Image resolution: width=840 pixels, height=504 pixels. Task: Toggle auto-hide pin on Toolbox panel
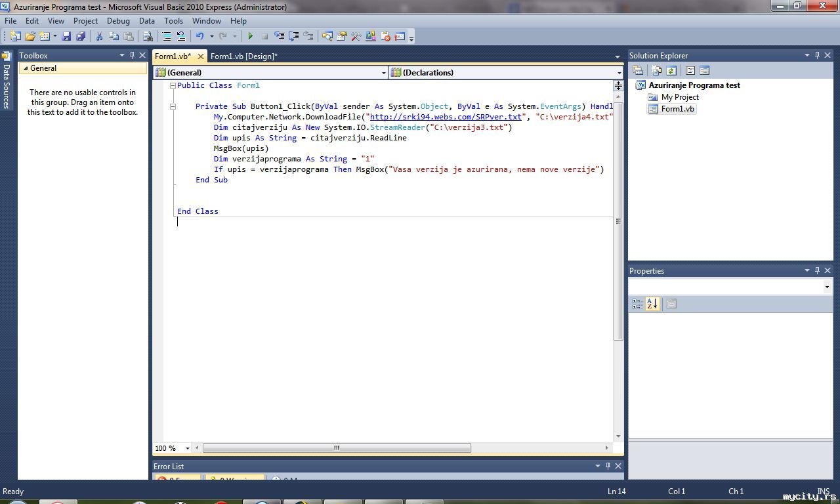132,56
